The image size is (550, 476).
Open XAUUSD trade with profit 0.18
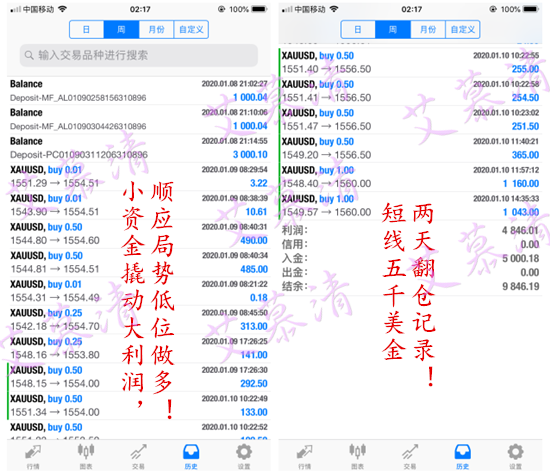(x=139, y=291)
